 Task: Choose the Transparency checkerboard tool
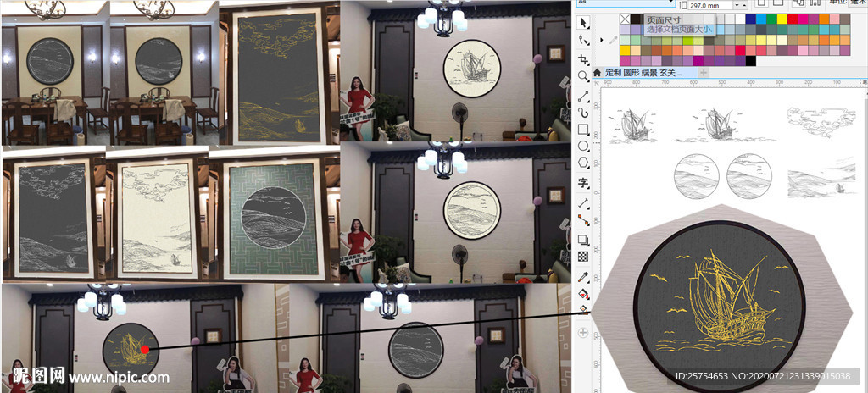coord(583,257)
